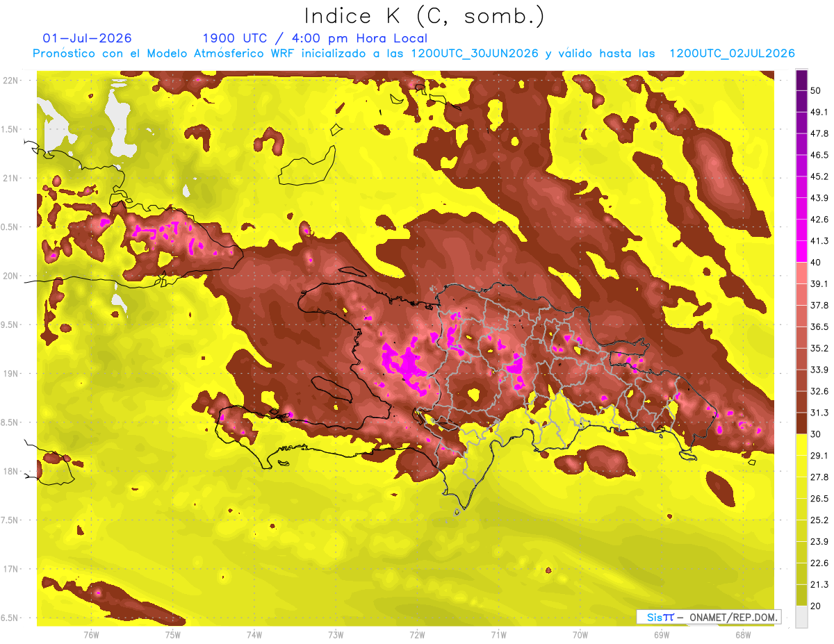The image size is (834, 644).
Task: Click the "35.2" colorbar value
Action: (819, 348)
